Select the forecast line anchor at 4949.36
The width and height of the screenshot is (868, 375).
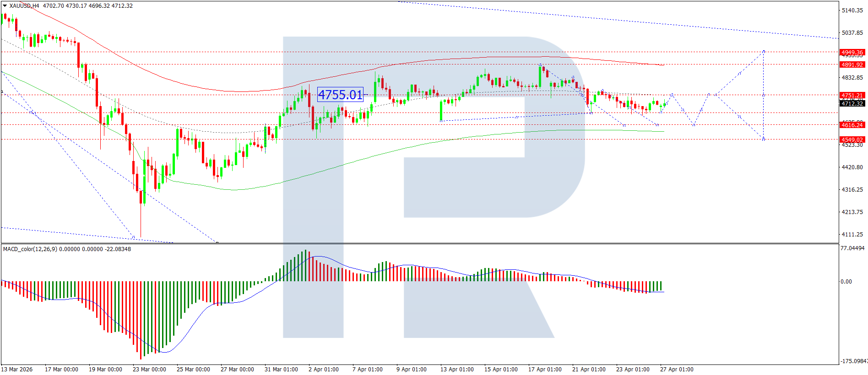tap(763, 51)
